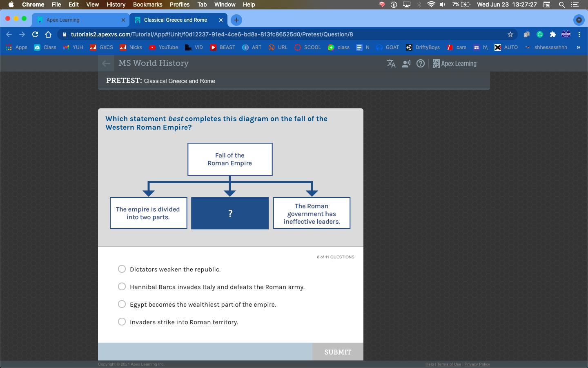Open the Chrome extensions puzzle icon
This screenshot has height=368, width=588.
(x=552, y=34)
